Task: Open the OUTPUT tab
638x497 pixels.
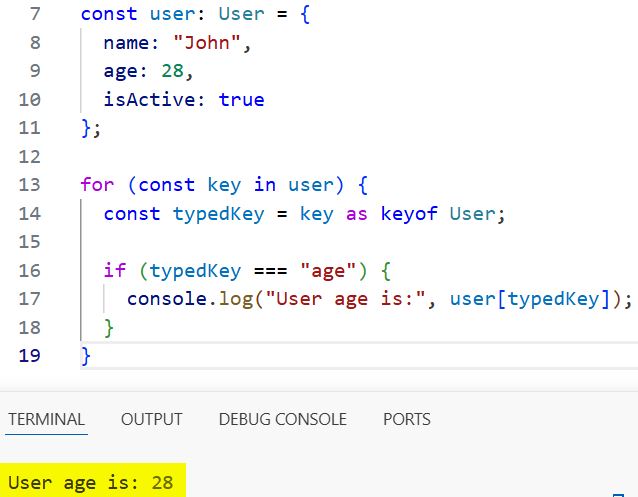Action: (151, 419)
